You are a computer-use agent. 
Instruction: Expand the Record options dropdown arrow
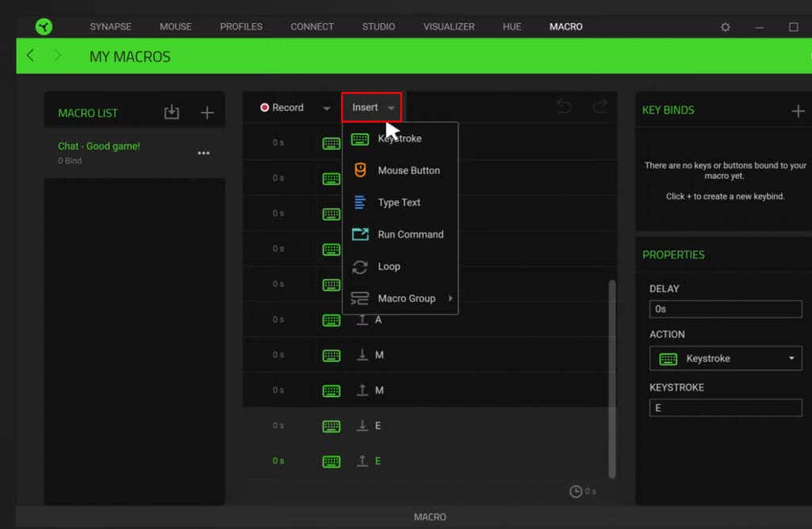point(327,108)
